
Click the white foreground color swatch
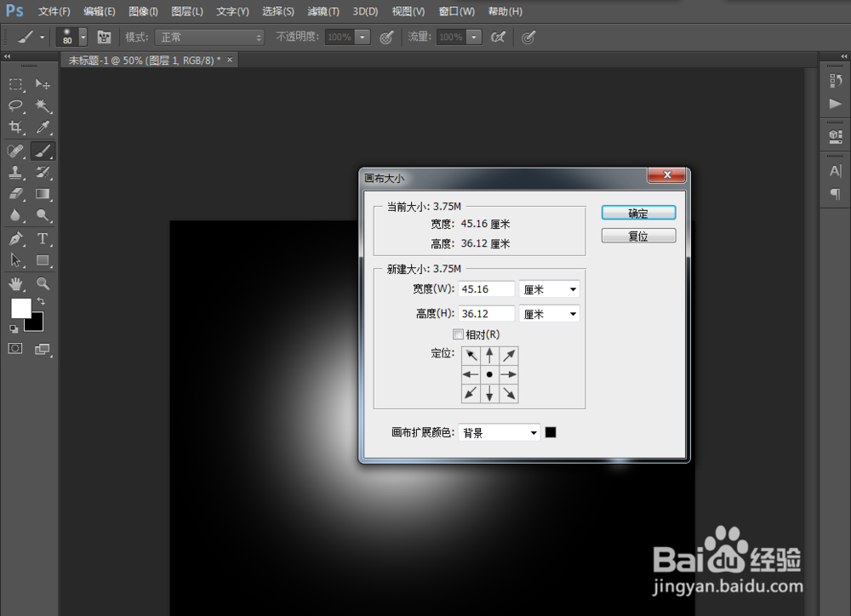pyautogui.click(x=21, y=308)
